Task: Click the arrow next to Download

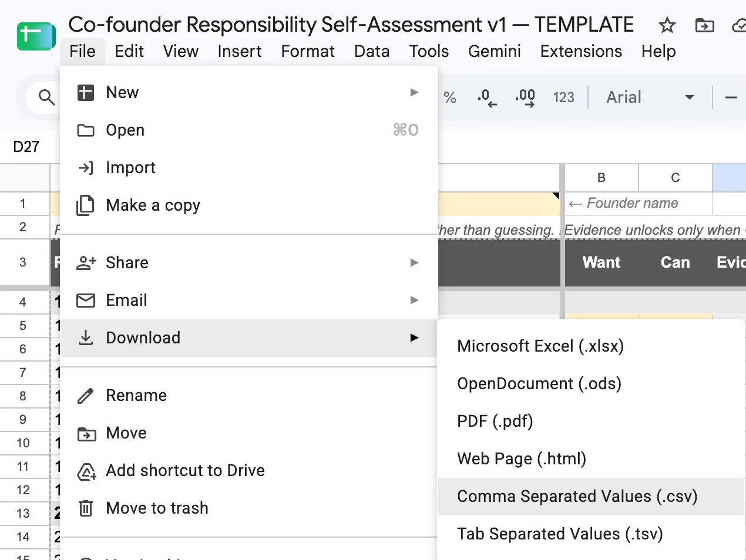Action: 414,338
